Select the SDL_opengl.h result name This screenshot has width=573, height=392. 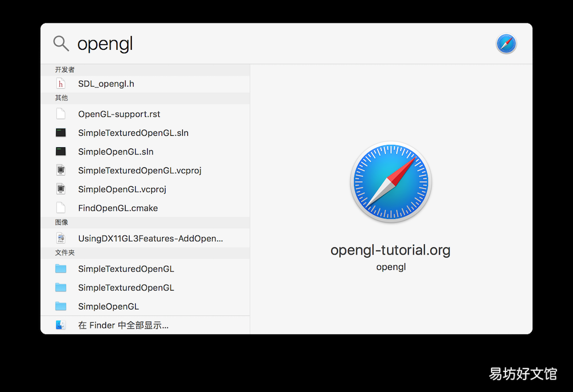tap(106, 84)
